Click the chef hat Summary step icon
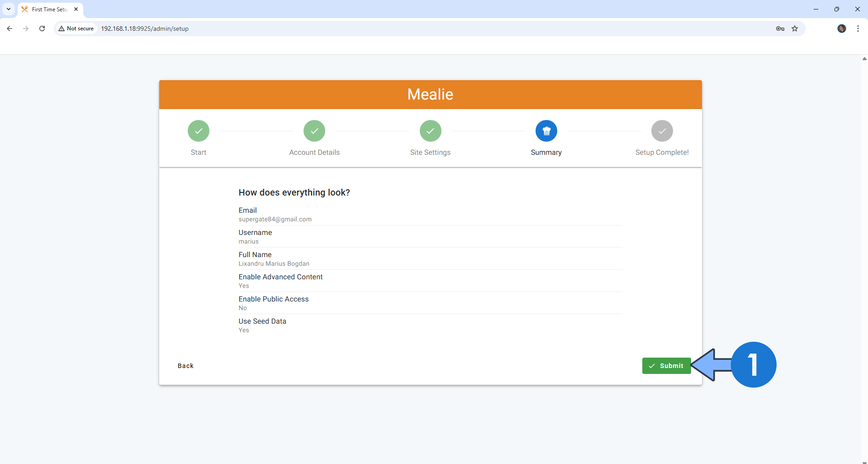The width and height of the screenshot is (868, 464). [546, 131]
